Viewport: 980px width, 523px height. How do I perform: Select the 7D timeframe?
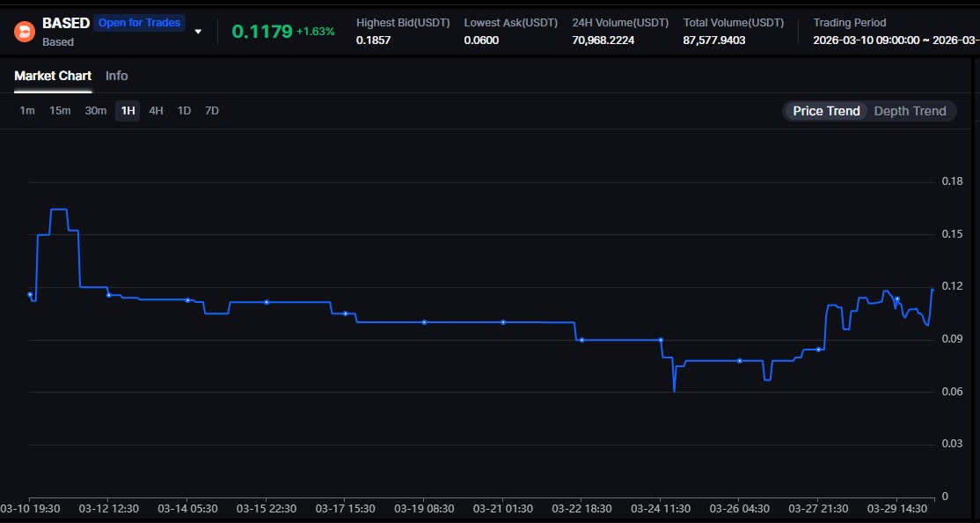[211, 110]
